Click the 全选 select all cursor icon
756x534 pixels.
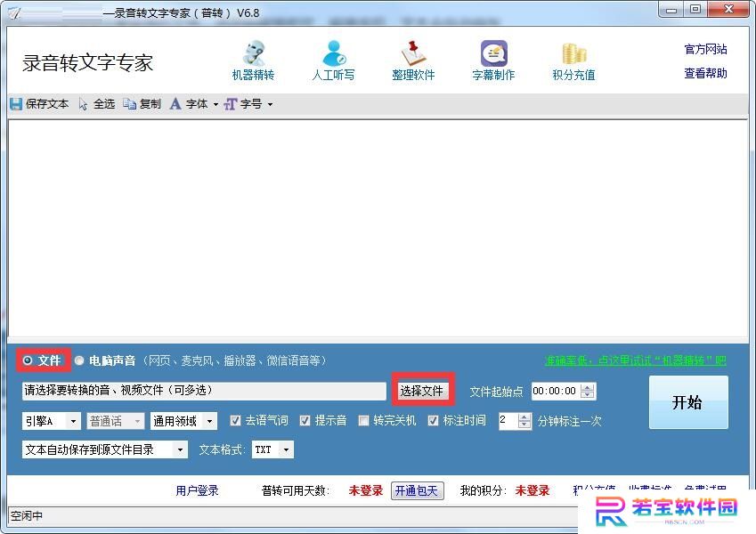83,104
